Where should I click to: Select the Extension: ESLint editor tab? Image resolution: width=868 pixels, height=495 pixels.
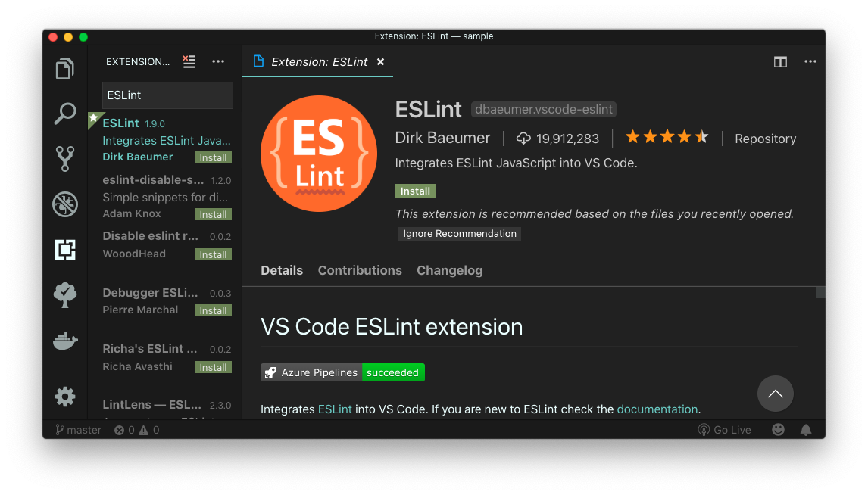318,62
